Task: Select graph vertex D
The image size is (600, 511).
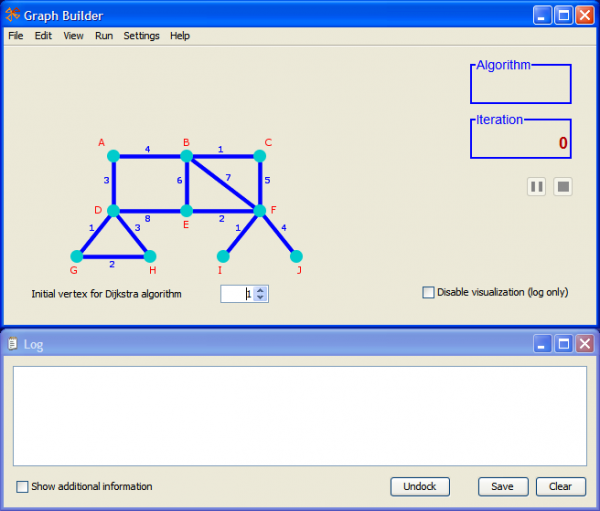Action: point(113,211)
